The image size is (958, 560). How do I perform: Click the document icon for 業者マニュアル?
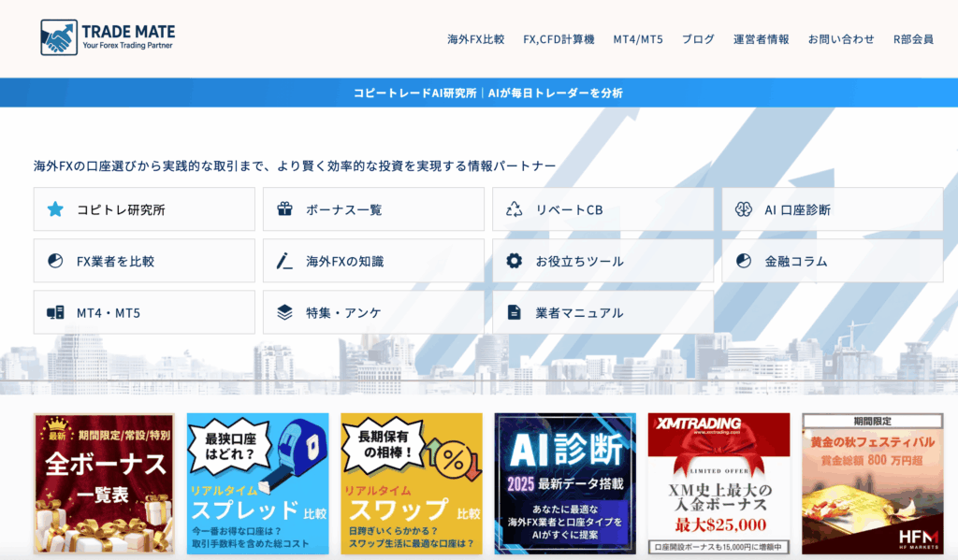click(x=514, y=312)
